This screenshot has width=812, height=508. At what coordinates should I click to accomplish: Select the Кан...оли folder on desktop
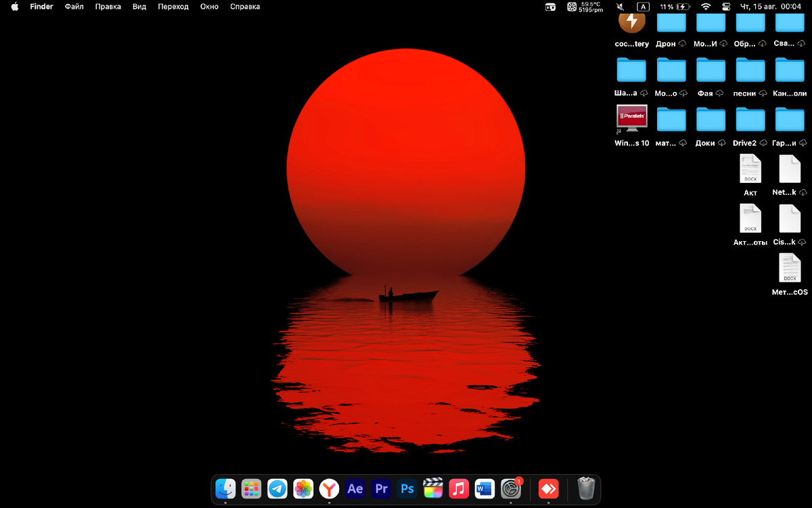click(790, 70)
